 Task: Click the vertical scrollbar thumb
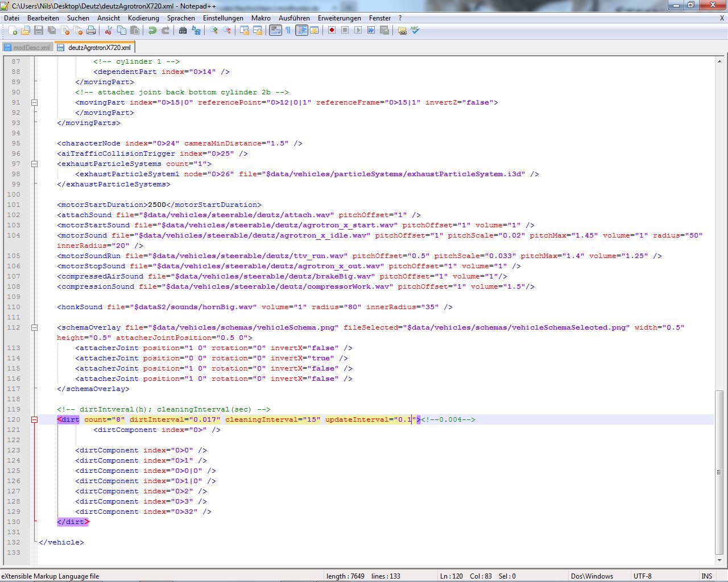(x=719, y=472)
